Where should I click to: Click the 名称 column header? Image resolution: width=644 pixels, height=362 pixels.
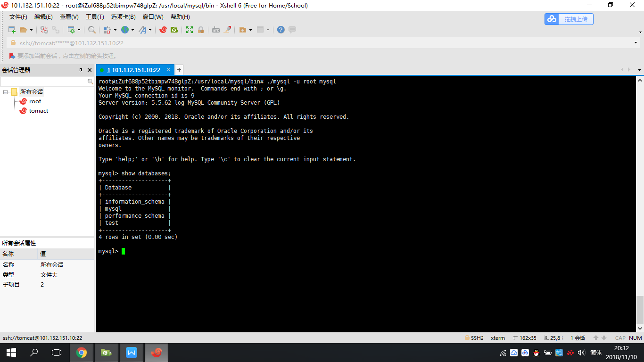[x=19, y=254]
